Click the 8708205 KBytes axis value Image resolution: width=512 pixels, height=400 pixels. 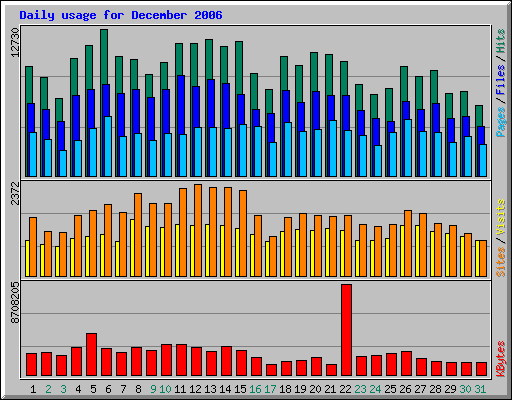point(15,303)
